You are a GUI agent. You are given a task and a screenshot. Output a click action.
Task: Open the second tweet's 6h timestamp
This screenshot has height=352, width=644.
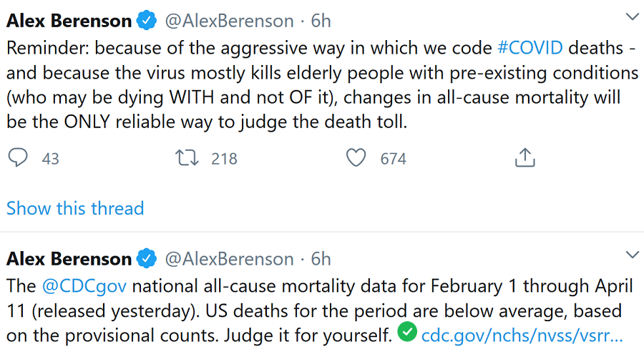point(321,258)
